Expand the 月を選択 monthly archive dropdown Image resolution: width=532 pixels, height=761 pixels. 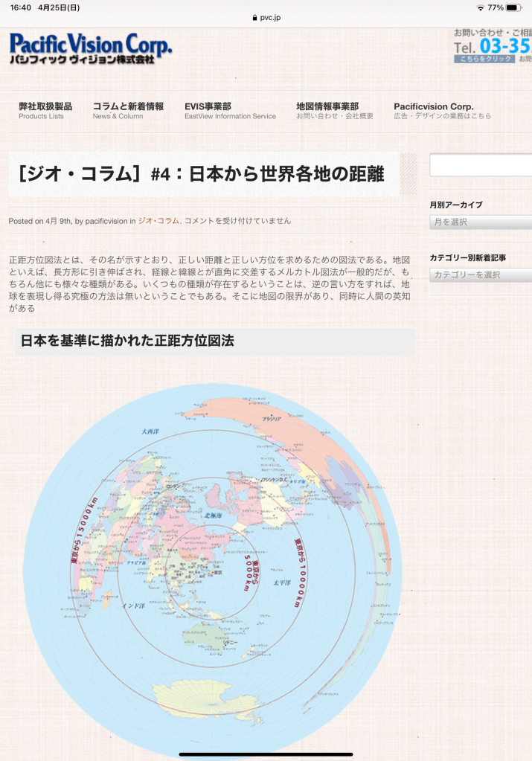coord(481,222)
